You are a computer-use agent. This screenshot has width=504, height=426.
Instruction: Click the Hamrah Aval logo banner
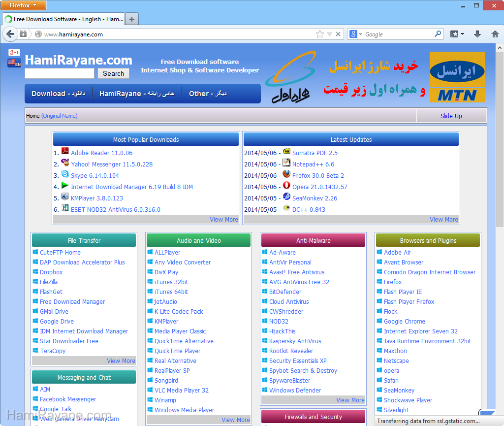pos(291,77)
